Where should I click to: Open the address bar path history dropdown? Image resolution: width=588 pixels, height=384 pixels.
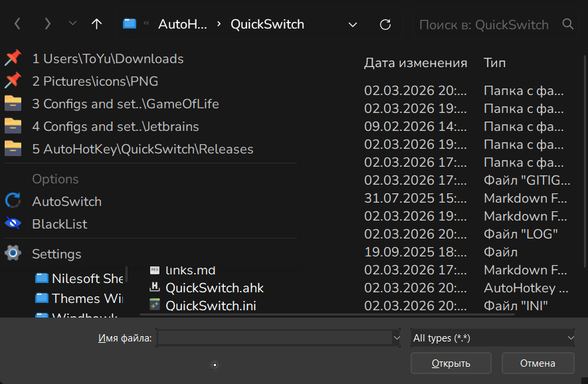[x=353, y=25]
